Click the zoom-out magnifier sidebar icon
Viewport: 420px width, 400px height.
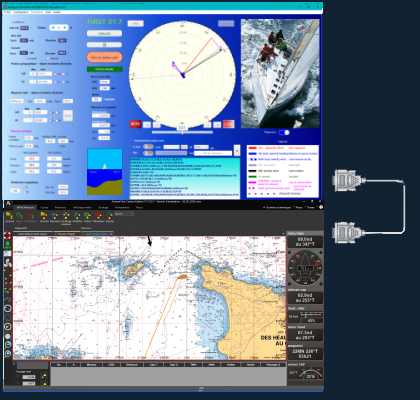7,345
